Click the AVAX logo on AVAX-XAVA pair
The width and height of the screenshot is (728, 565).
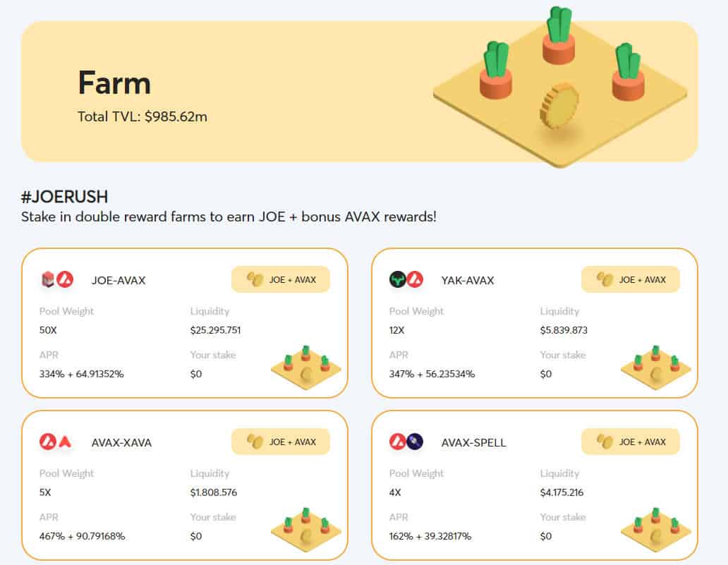click(47, 442)
